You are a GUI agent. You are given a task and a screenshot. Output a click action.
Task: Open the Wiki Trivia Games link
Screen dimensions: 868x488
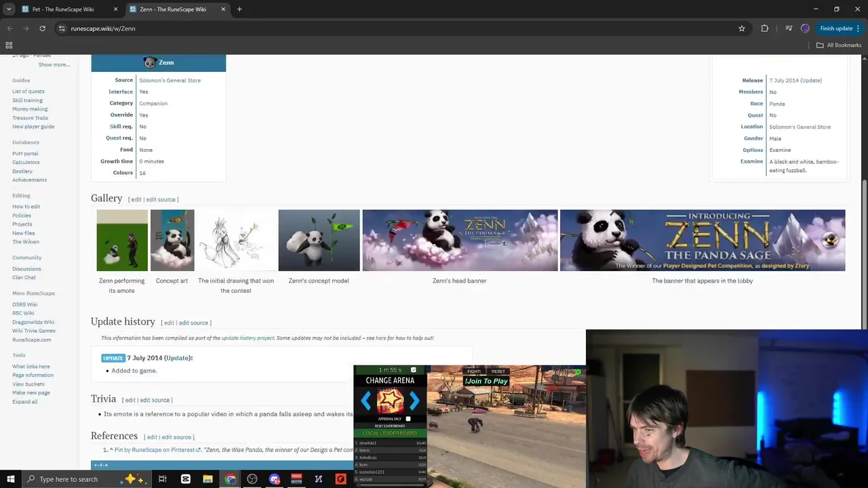pos(34,331)
